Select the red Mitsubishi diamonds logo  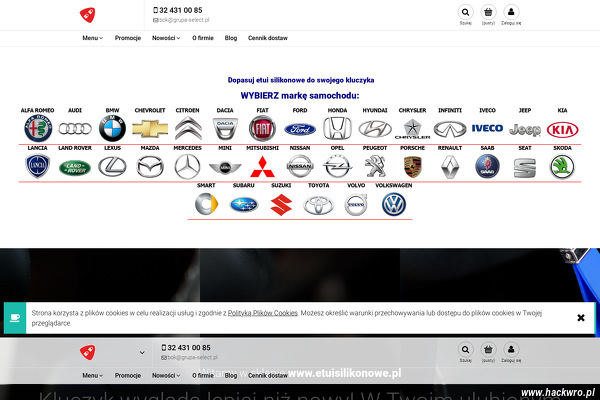pyautogui.click(x=262, y=167)
